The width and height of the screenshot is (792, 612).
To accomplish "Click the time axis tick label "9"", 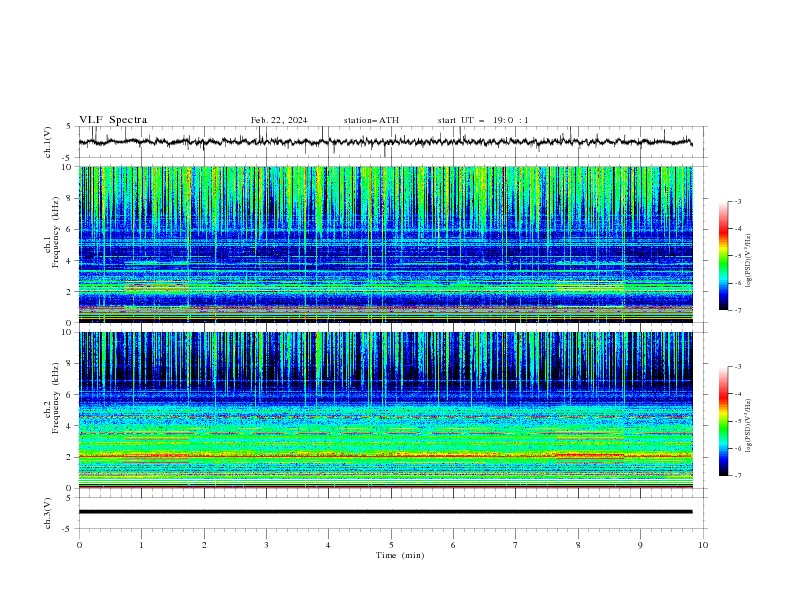I will click(640, 545).
